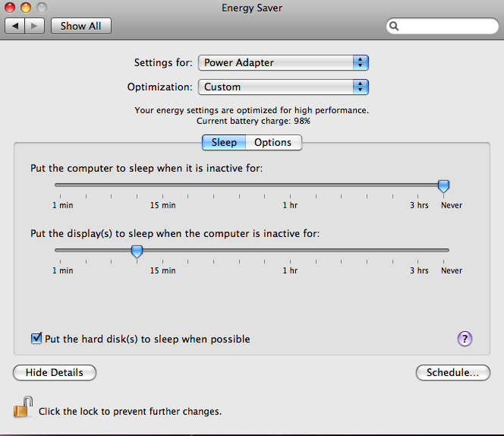This screenshot has height=436, width=504.
Task: Click the red close window button
Action: point(10,7)
